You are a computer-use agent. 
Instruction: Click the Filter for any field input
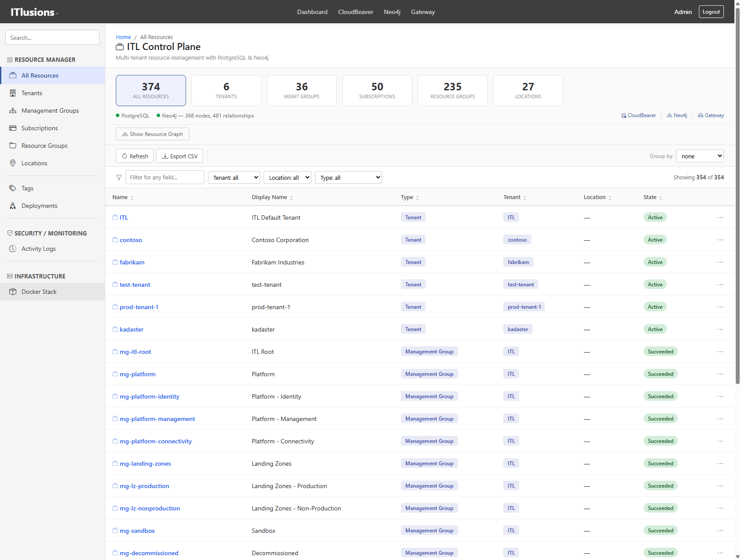165,178
